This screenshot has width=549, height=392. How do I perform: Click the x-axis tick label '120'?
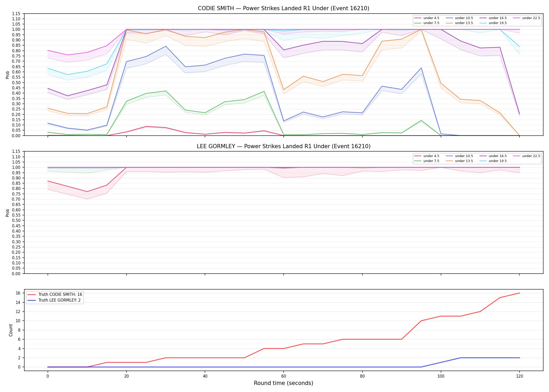pos(519,376)
